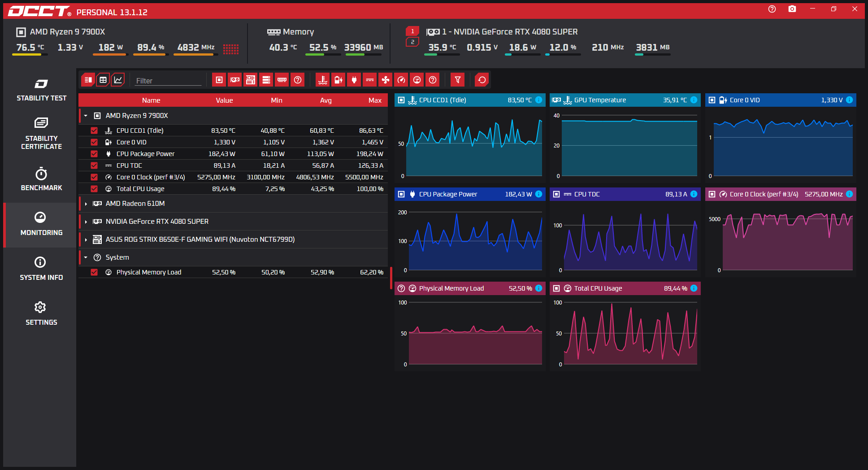Sort table by Max column header
The image size is (868, 470).
pos(375,100)
